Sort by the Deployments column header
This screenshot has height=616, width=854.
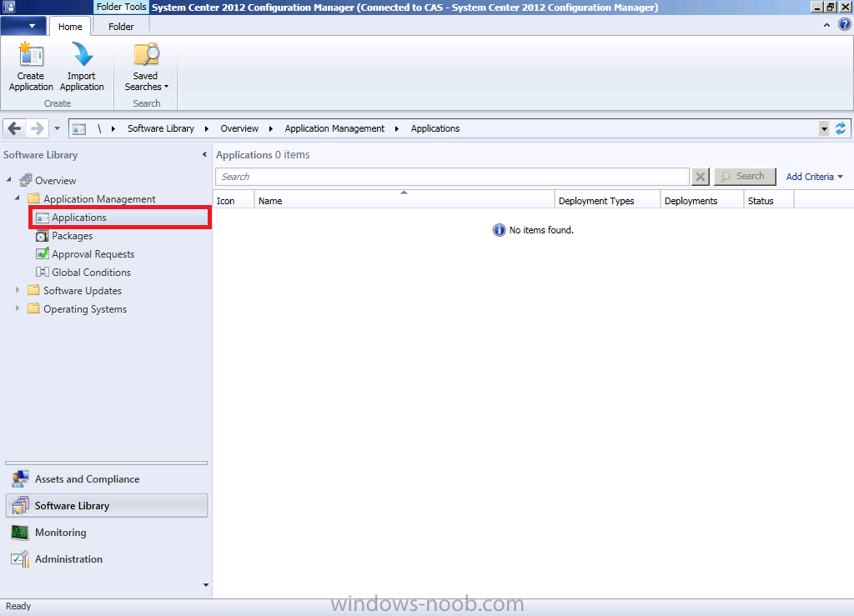click(701, 200)
